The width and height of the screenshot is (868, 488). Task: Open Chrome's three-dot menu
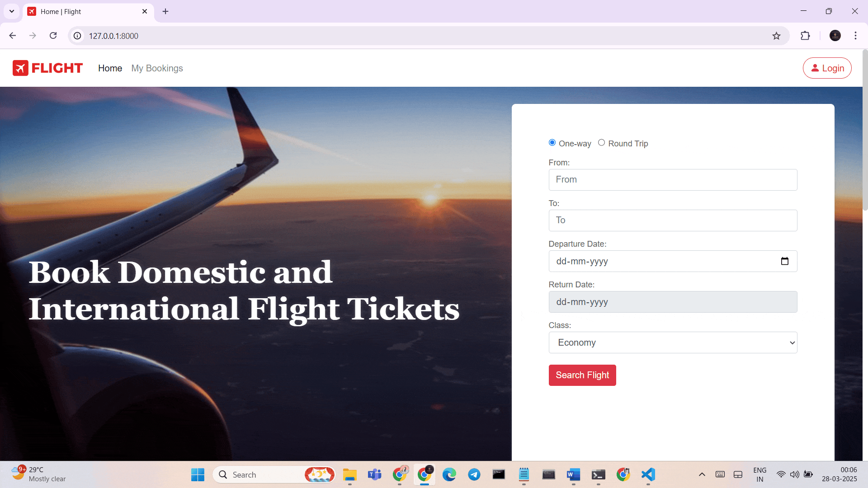[855, 36]
